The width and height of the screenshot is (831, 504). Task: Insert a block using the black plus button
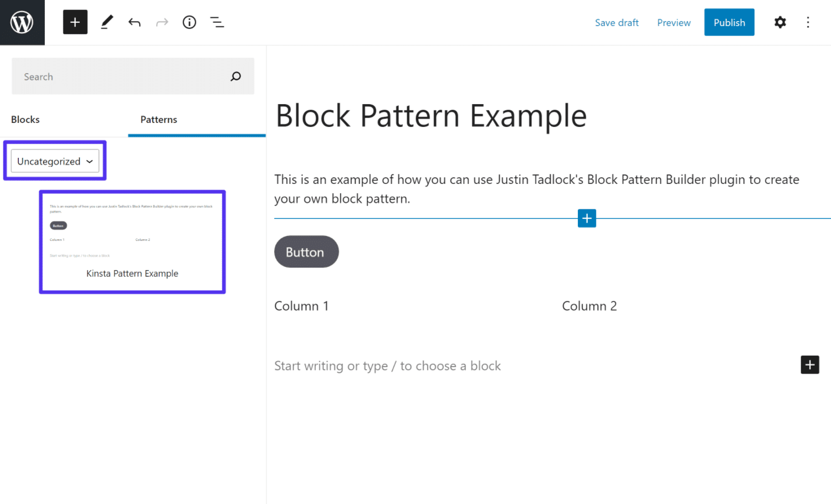point(809,364)
